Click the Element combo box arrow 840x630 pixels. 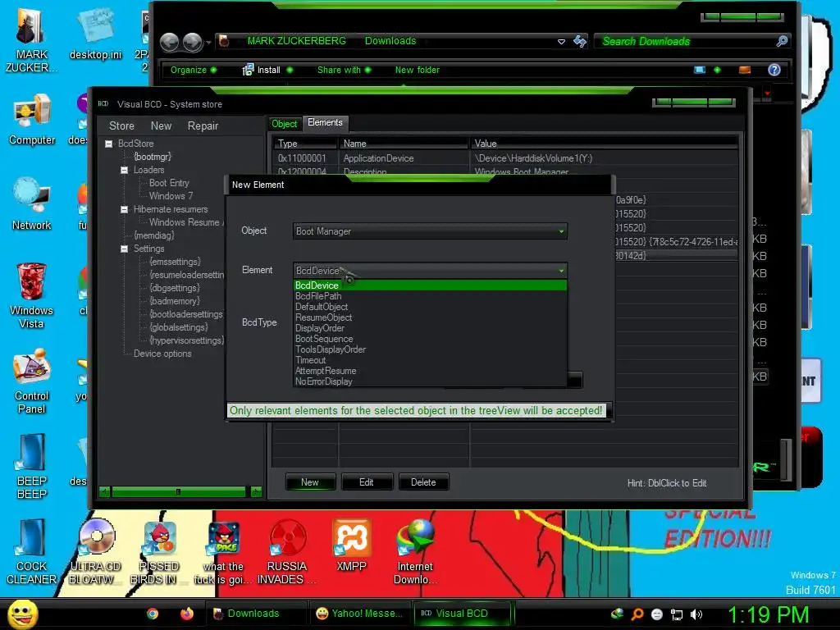point(561,271)
